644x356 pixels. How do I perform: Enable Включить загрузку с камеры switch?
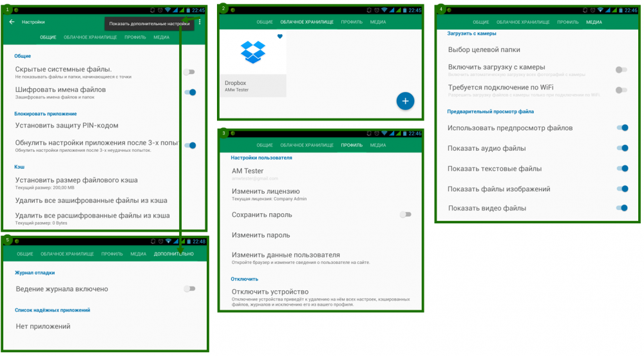tap(621, 70)
